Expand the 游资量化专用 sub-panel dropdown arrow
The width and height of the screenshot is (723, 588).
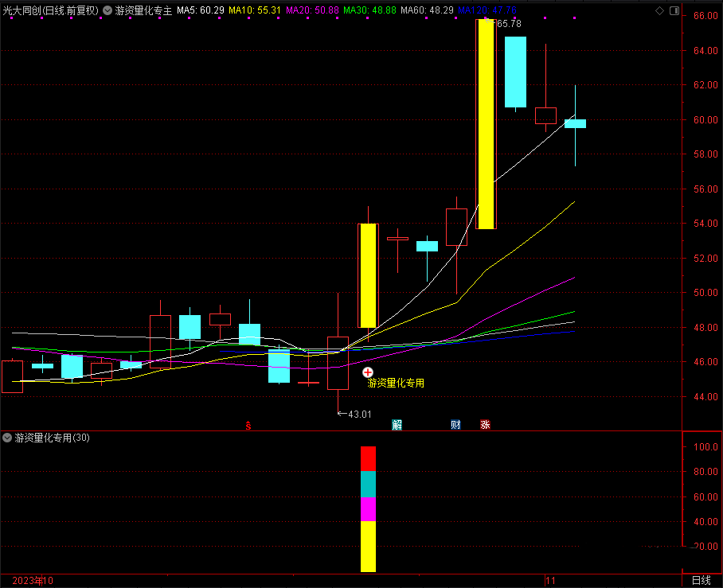pos(7,438)
